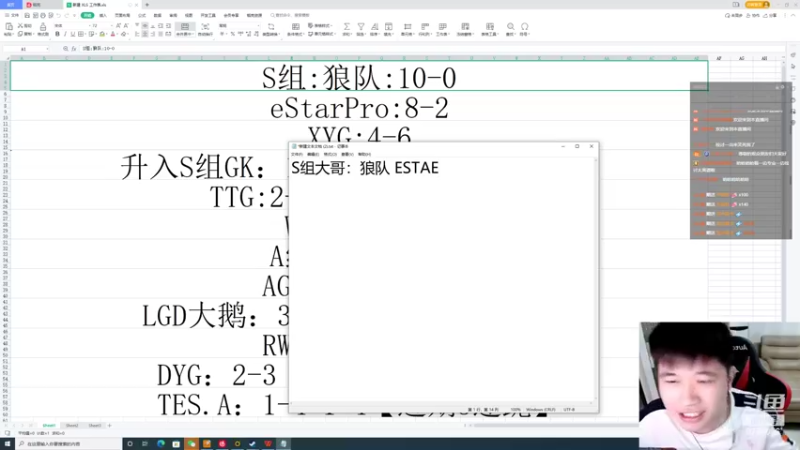Click the Undo arrow in quick access toolbar
Screen dimensions: 800x450
pos(59,15)
